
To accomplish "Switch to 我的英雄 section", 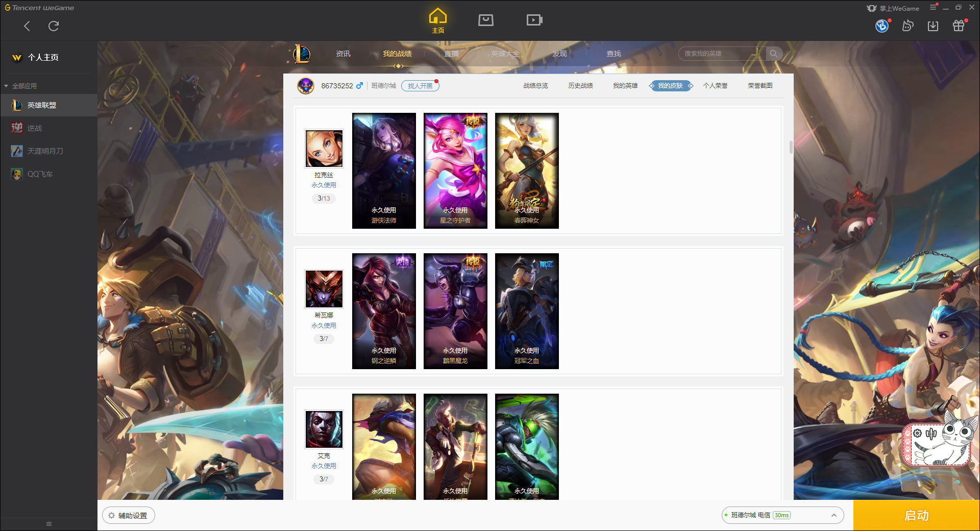I will point(625,86).
